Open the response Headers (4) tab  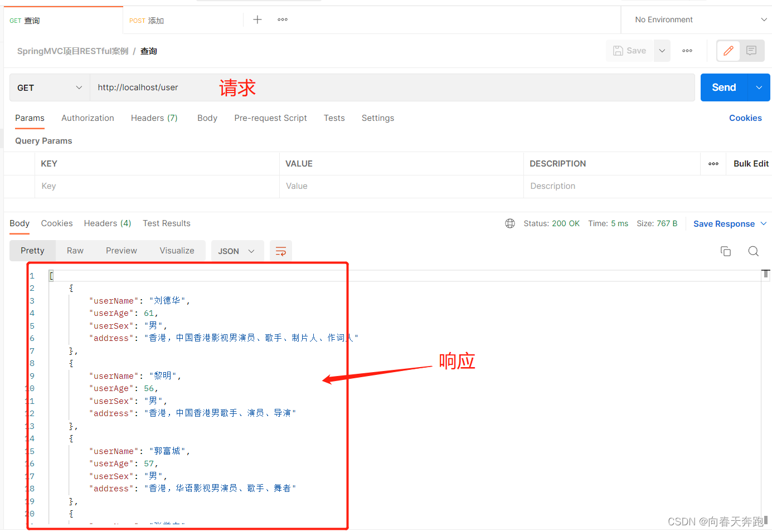108,223
